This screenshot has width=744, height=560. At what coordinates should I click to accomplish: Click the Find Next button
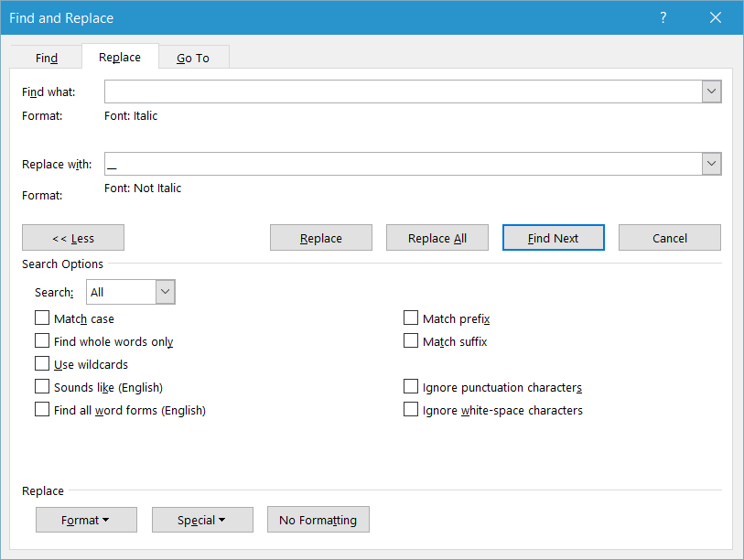click(553, 237)
